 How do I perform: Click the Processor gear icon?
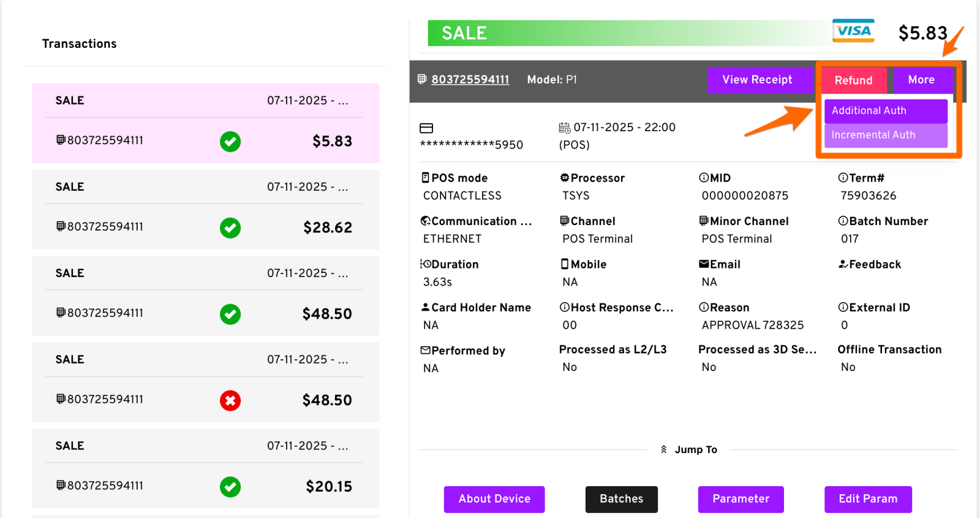tap(565, 178)
